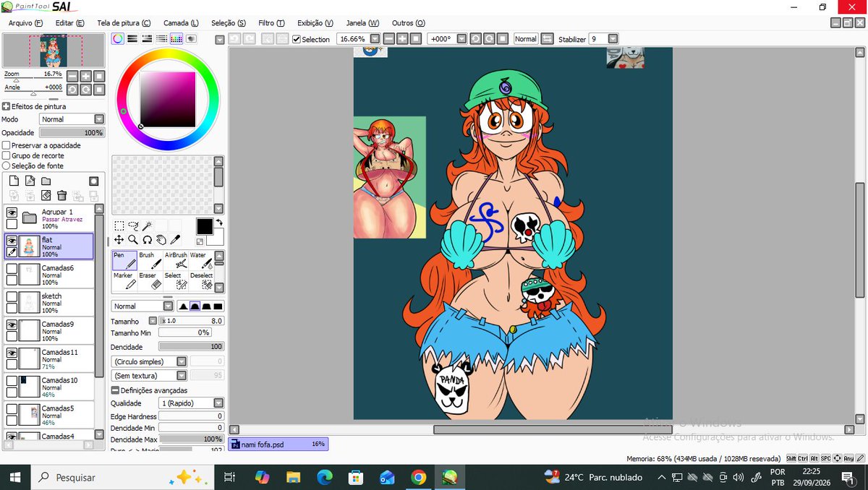
Task: Add a layer mask
Action: click(93, 181)
